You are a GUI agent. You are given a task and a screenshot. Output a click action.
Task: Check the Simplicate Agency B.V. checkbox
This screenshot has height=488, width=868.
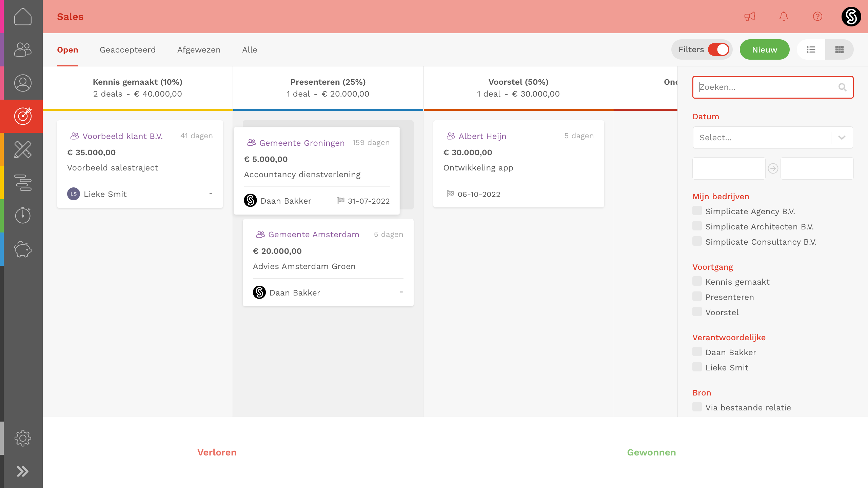[697, 210]
